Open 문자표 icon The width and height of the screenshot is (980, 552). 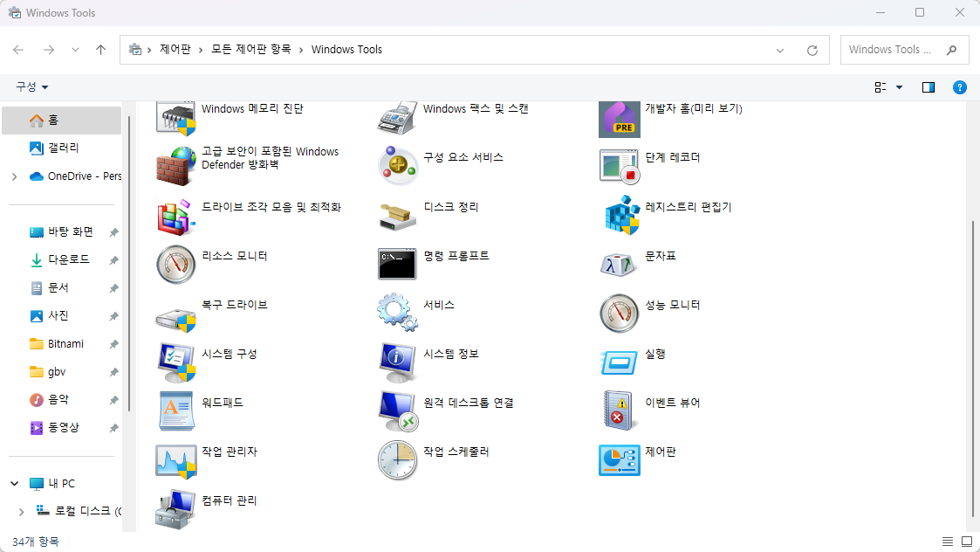618,266
